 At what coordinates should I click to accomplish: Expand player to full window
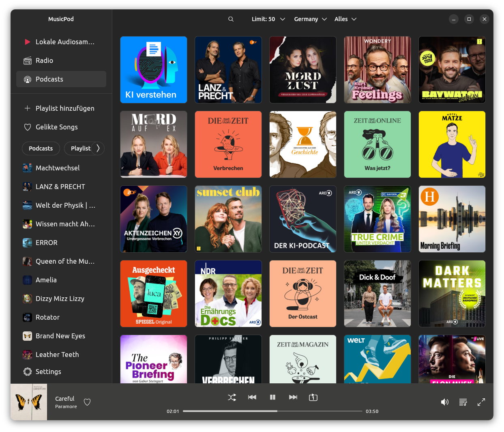coord(481,402)
